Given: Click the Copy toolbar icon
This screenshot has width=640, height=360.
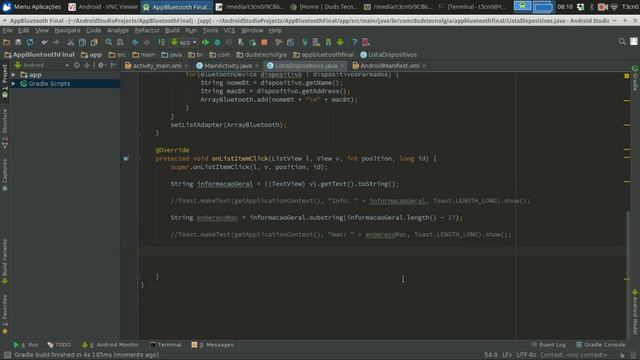Looking at the screenshot, I should pos(82,42).
